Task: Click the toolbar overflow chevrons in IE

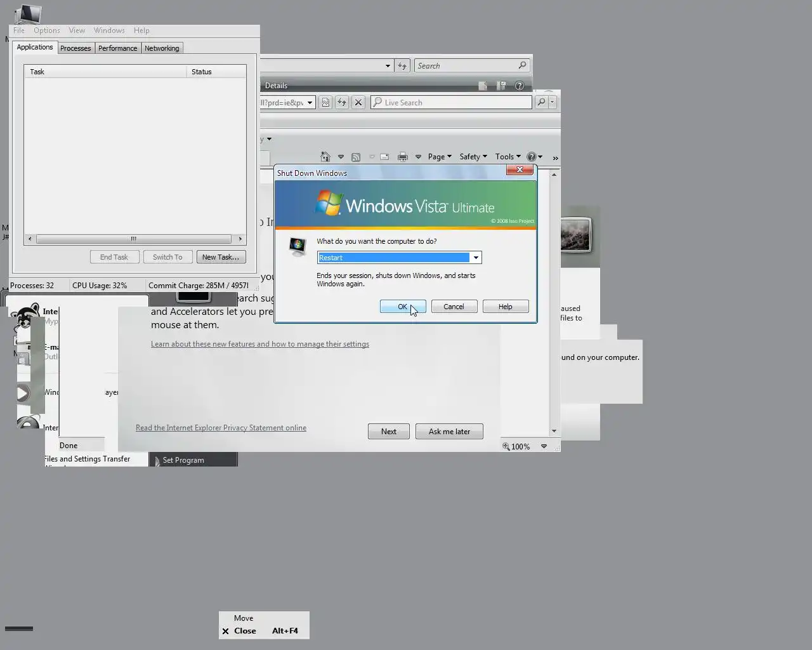Action: click(555, 157)
